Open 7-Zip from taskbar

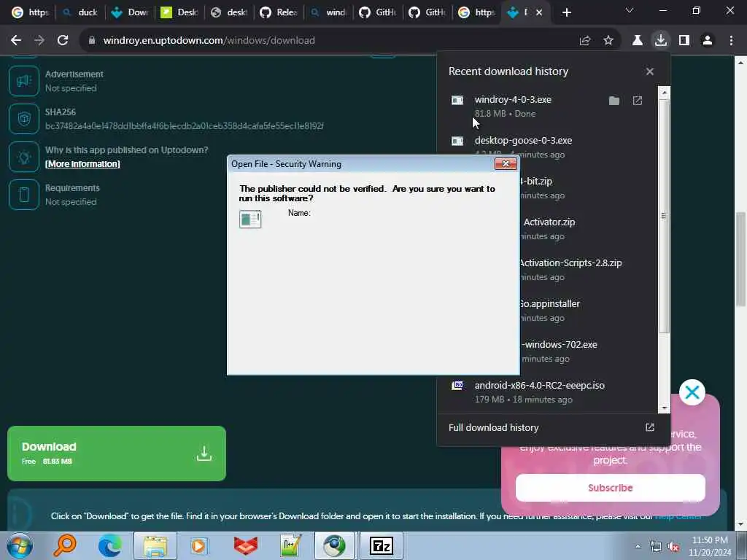(x=381, y=545)
